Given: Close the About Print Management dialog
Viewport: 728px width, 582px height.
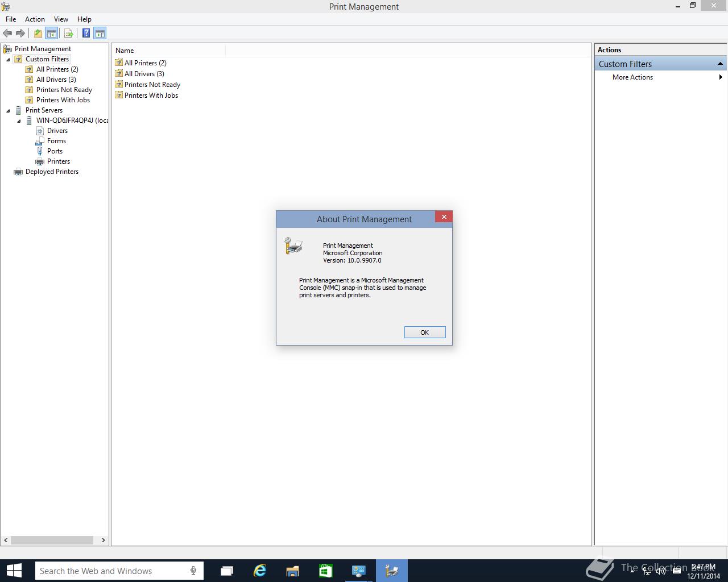Looking at the screenshot, I should pyautogui.click(x=444, y=217).
